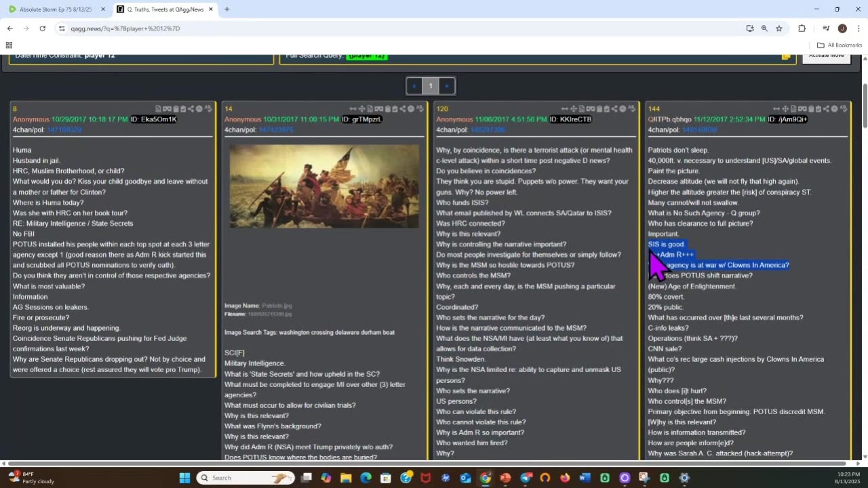Click the glasses icon on post 120
The width and height of the screenshot is (868, 488).
(591, 108)
